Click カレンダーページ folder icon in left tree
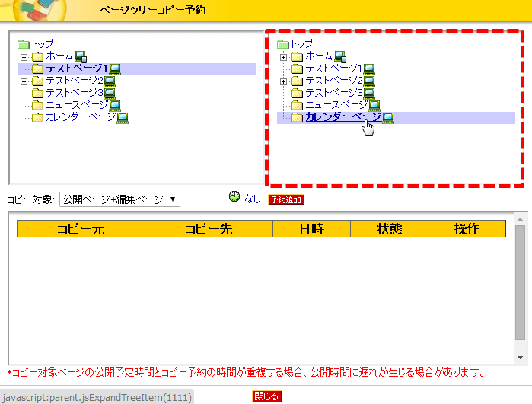The height and width of the screenshot is (404, 532). pos(37,118)
